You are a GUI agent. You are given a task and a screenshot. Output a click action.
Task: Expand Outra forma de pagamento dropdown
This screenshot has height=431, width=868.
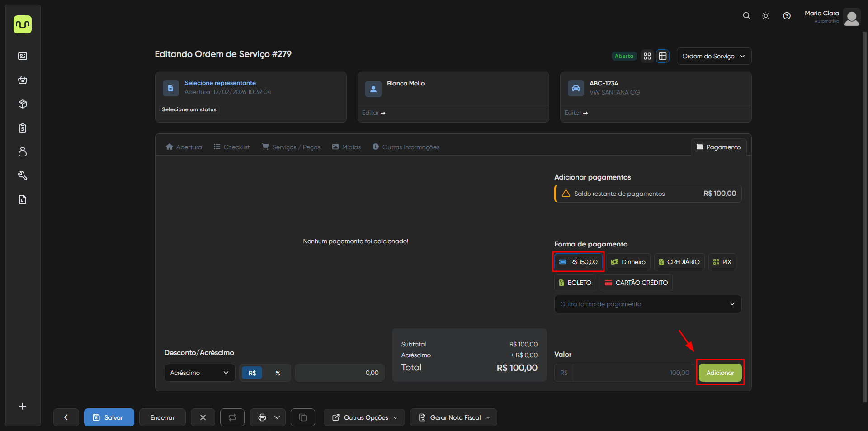pyautogui.click(x=647, y=304)
